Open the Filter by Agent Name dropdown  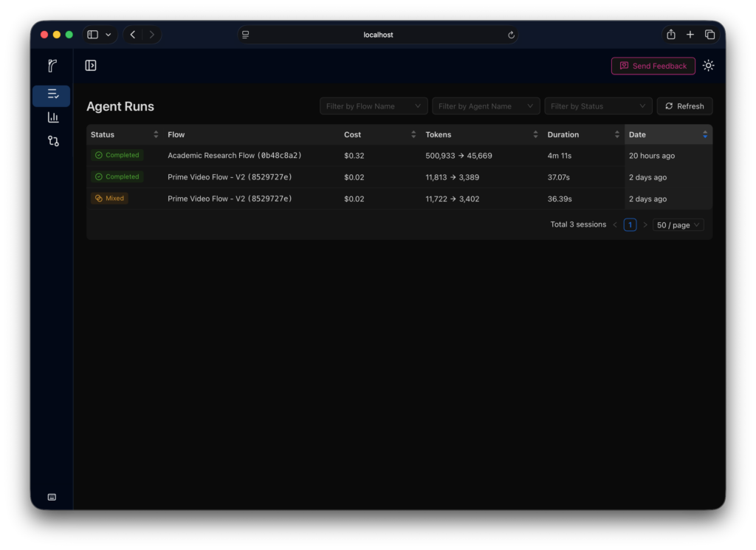tap(486, 106)
